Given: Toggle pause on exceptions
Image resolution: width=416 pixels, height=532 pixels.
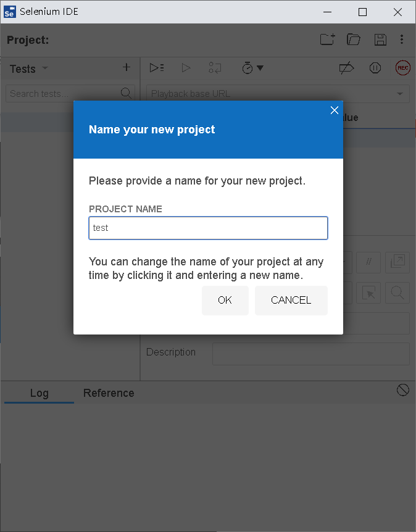Looking at the screenshot, I should click(x=375, y=68).
